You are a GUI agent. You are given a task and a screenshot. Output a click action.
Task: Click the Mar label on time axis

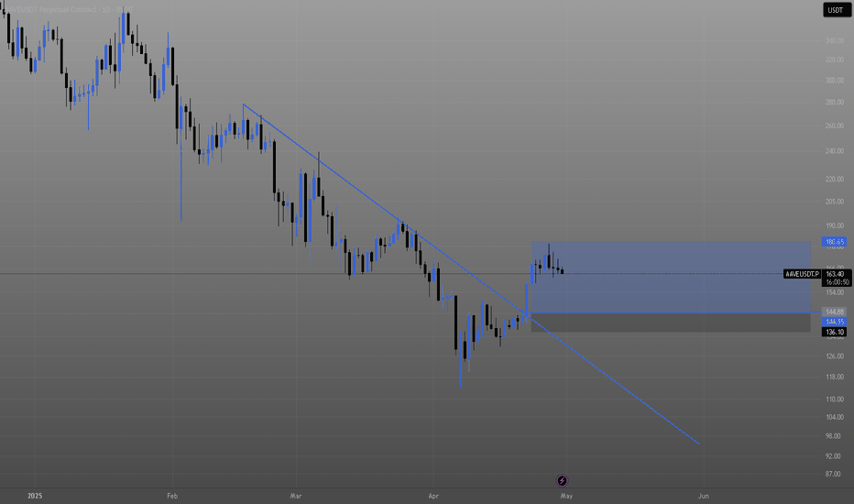tap(296, 496)
